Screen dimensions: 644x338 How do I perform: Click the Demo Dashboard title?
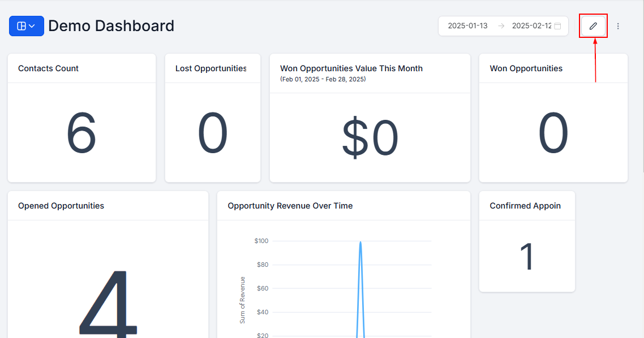[x=111, y=26]
